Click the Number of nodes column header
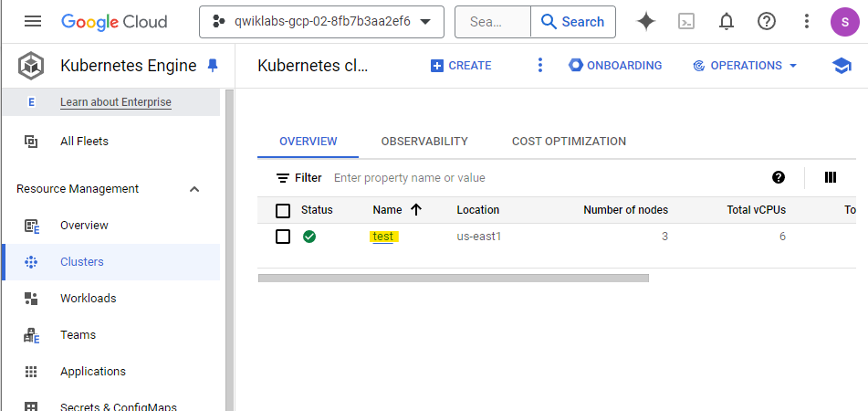This screenshot has width=868, height=411. click(x=625, y=210)
